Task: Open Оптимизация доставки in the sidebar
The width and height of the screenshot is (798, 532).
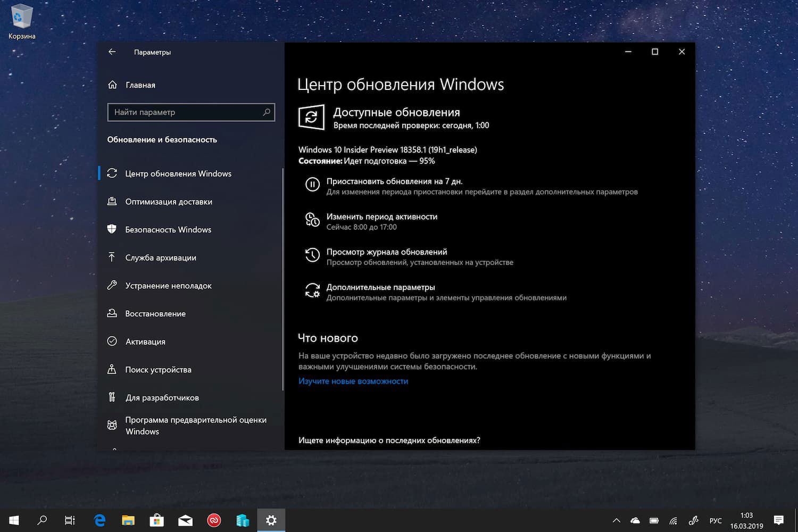Action: [x=169, y=202]
